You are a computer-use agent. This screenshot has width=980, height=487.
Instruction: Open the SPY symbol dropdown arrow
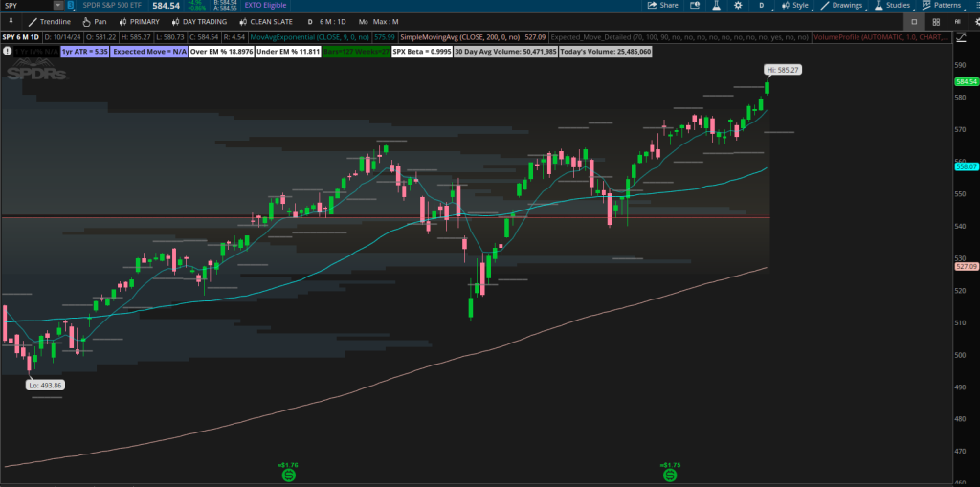(57, 5)
